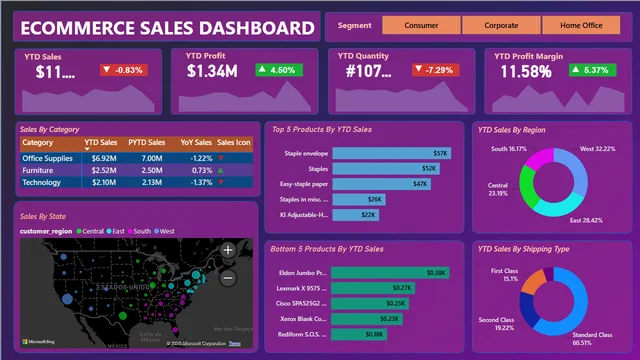Click the YTD Sales sort arrow in table header
Viewport: 640px width, 360px height.
87,149
